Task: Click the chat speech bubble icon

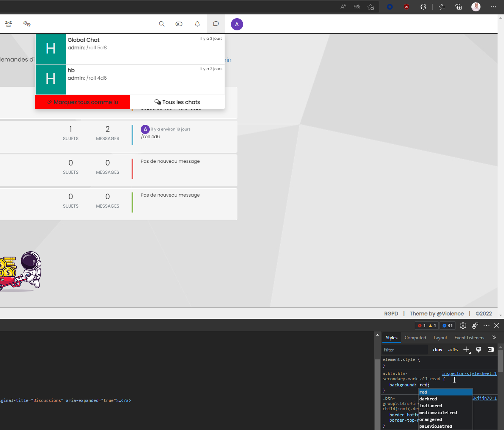Action: coord(216,24)
